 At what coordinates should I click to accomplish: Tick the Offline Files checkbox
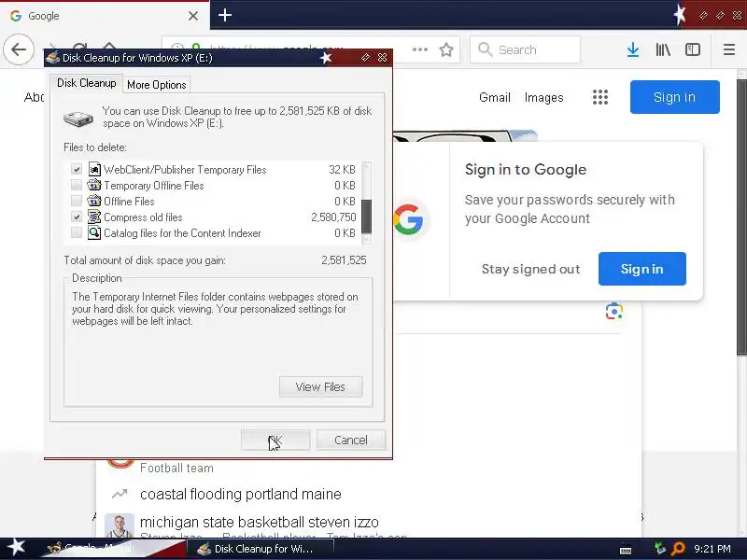[77, 201]
